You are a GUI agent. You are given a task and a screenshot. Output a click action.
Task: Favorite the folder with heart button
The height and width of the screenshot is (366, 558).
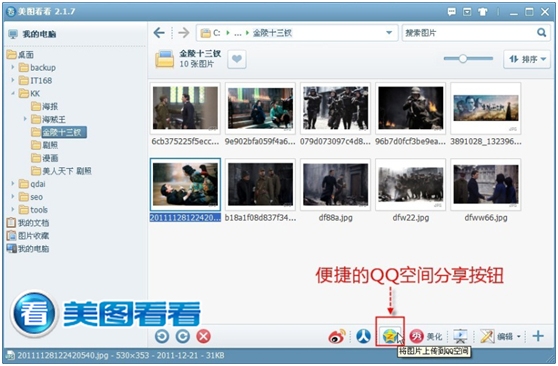237,59
